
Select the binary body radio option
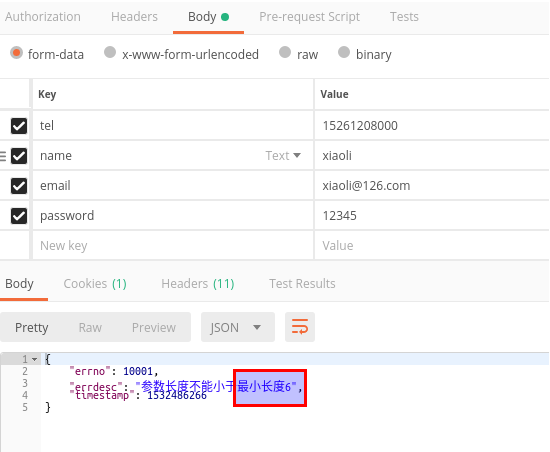pyautogui.click(x=344, y=53)
